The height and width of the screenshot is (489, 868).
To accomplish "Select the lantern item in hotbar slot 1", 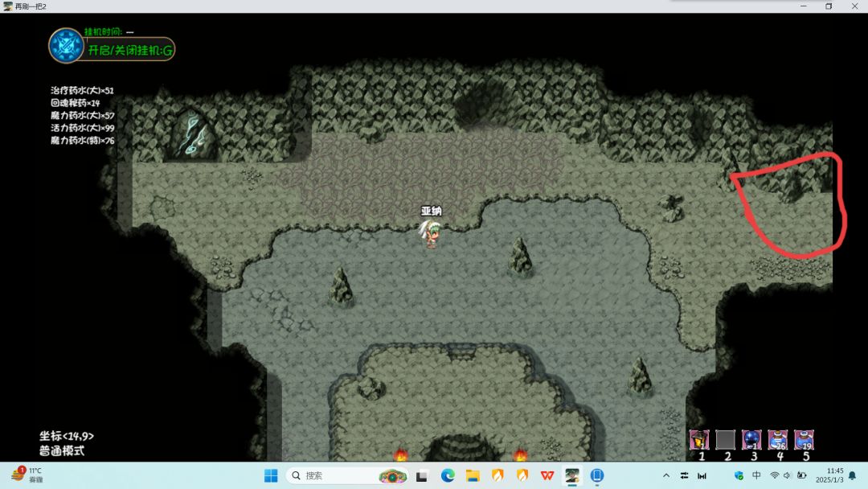I will pyautogui.click(x=699, y=440).
